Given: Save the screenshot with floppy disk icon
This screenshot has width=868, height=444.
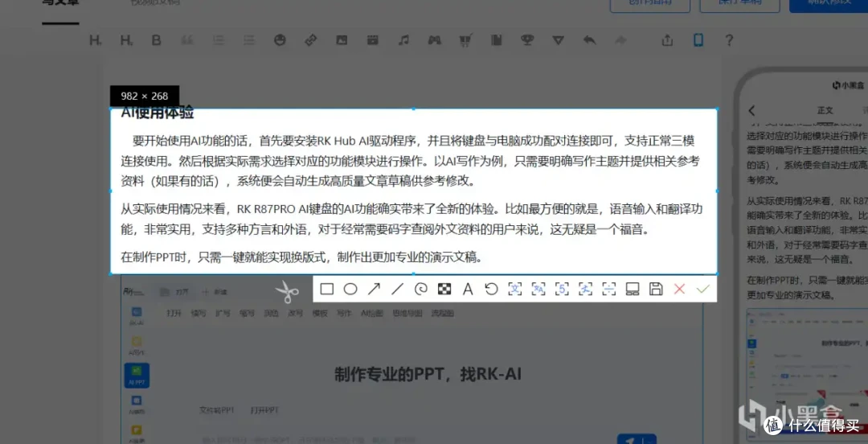Looking at the screenshot, I should [656, 289].
